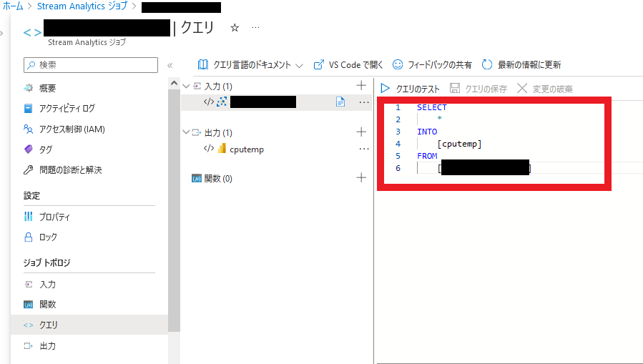Click the star icon to favorite the job

235,28
